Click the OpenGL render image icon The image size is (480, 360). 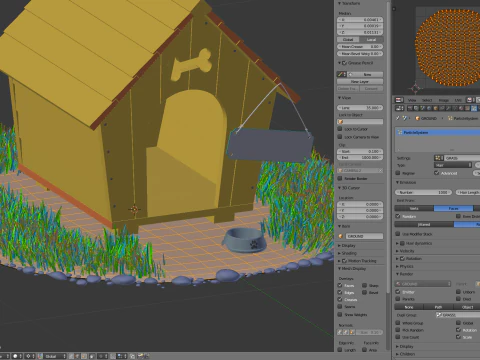tap(141, 356)
